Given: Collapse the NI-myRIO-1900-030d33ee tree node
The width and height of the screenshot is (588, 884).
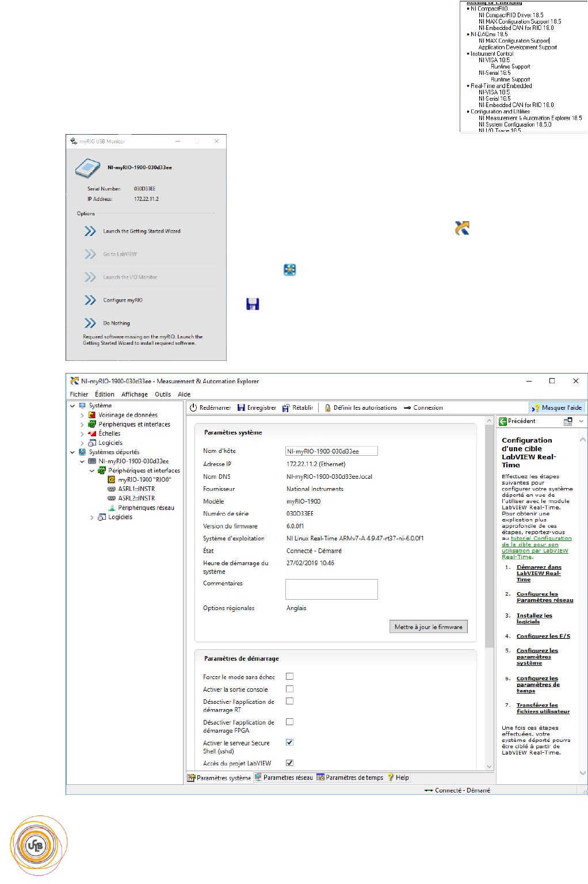Looking at the screenshot, I should coord(82,461).
